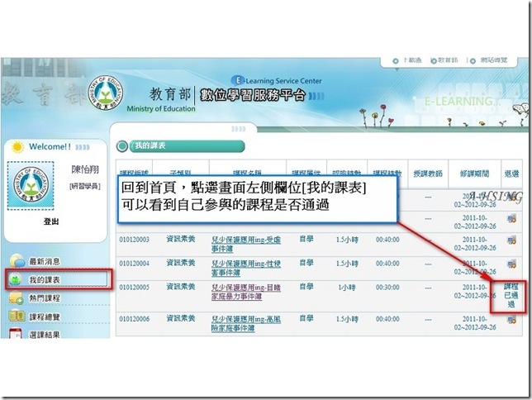The height and width of the screenshot is (400, 532).
Task: Click the round icon left of 我的課表 heading
Action: pyautogui.click(x=122, y=146)
